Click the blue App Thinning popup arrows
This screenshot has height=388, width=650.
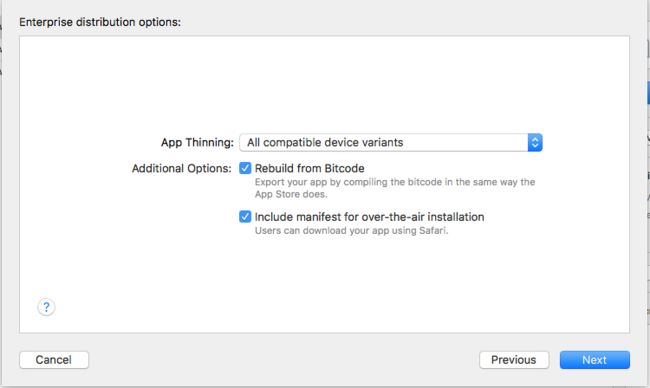(x=535, y=143)
